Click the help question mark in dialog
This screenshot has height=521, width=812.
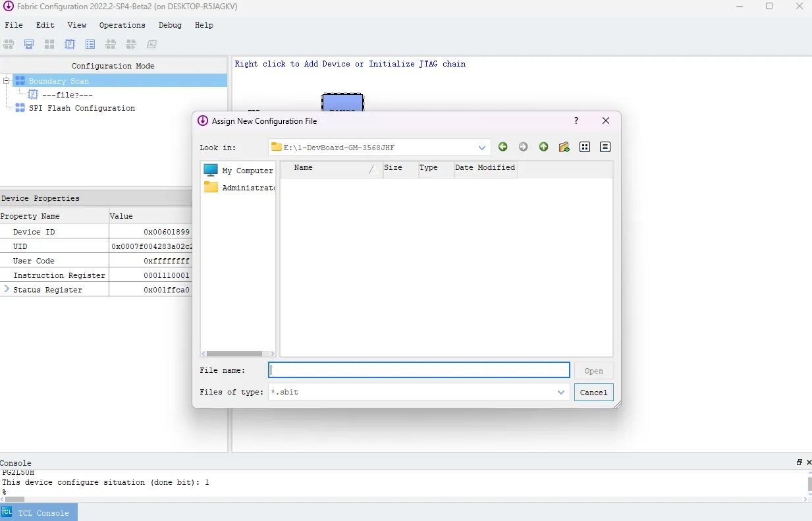coord(576,121)
